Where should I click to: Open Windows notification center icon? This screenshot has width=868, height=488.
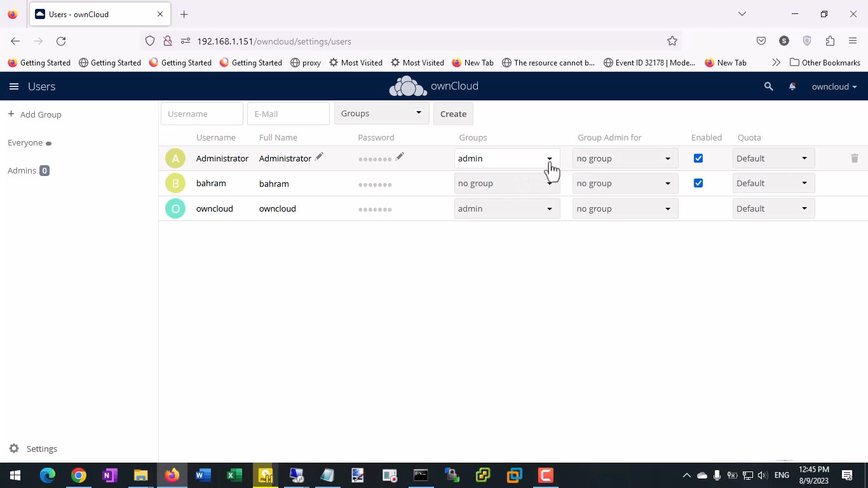click(x=847, y=475)
